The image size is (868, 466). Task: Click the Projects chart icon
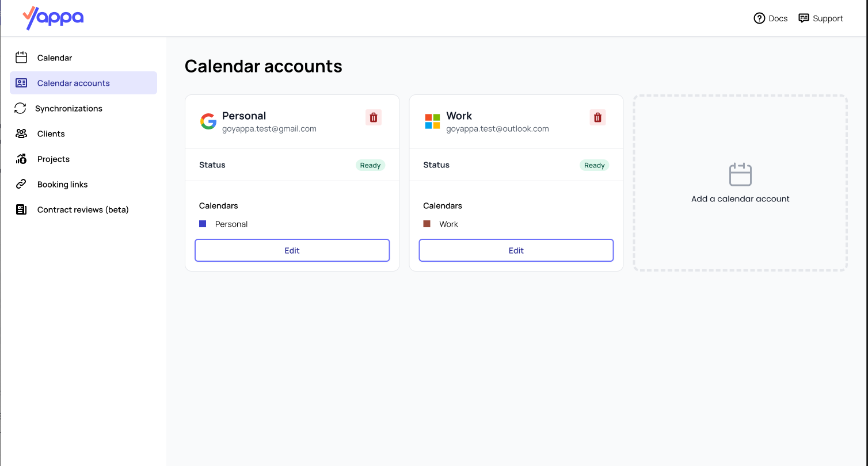(x=21, y=159)
